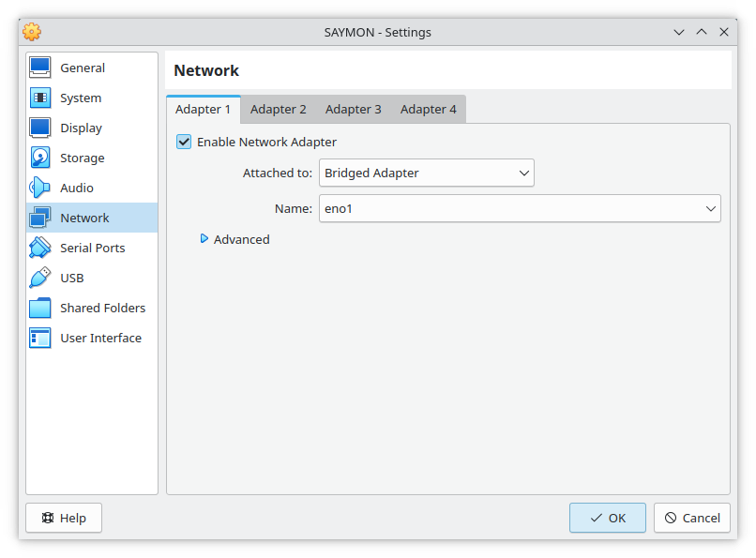Click the Cancel button
The width and height of the screenshot is (756, 558).
pyautogui.click(x=692, y=518)
